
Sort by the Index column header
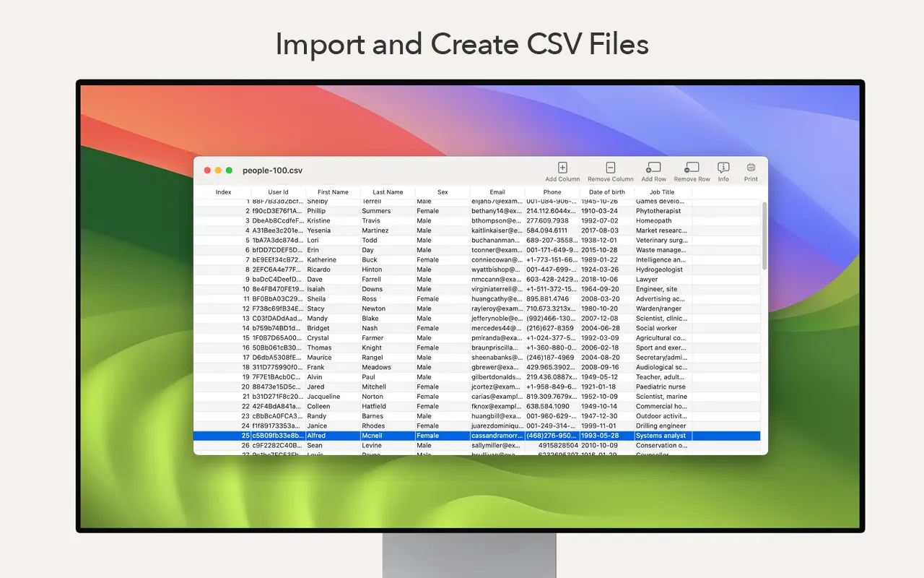click(224, 191)
